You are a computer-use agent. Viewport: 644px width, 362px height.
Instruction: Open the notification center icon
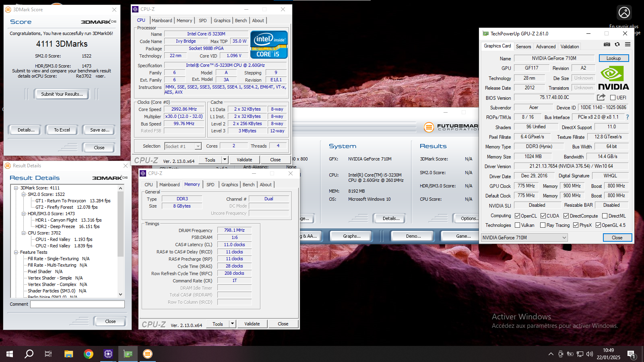click(631, 354)
